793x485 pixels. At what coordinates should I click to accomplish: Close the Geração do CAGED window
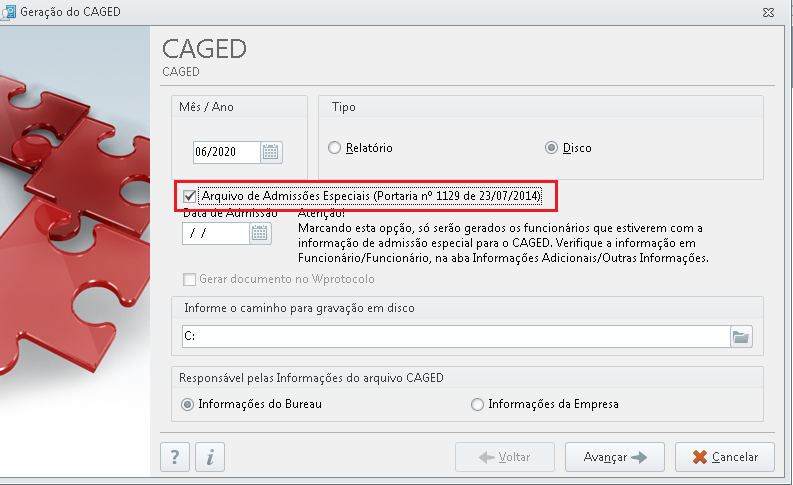[x=768, y=12]
